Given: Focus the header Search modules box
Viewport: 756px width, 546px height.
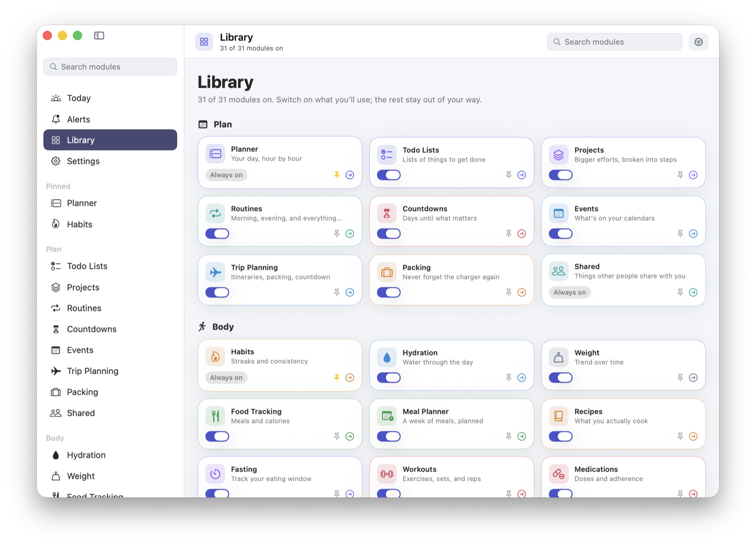Looking at the screenshot, I should [x=614, y=42].
